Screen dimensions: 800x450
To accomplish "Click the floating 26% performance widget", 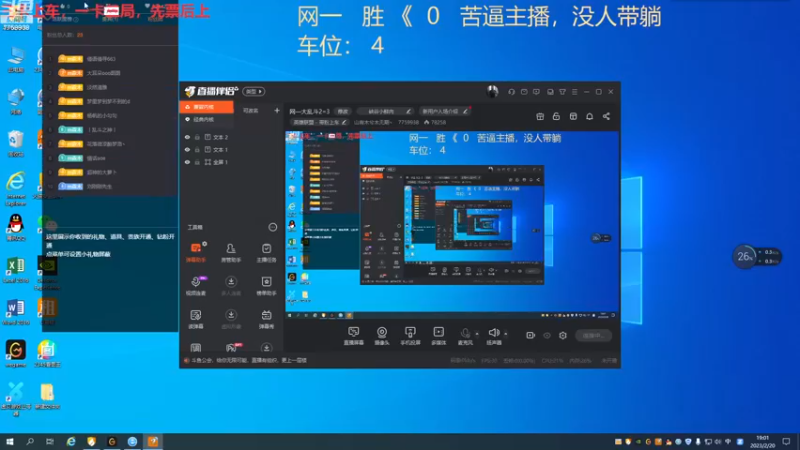I will tap(757, 257).
